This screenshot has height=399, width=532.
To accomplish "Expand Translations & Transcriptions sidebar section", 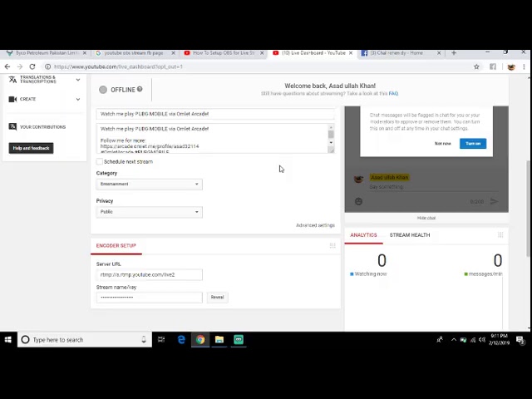I will point(77,80).
